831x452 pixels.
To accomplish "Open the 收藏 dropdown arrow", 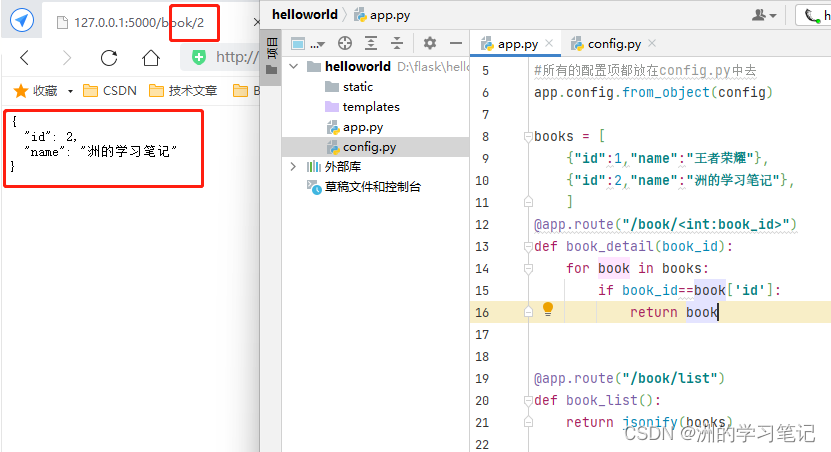I will click(70, 91).
